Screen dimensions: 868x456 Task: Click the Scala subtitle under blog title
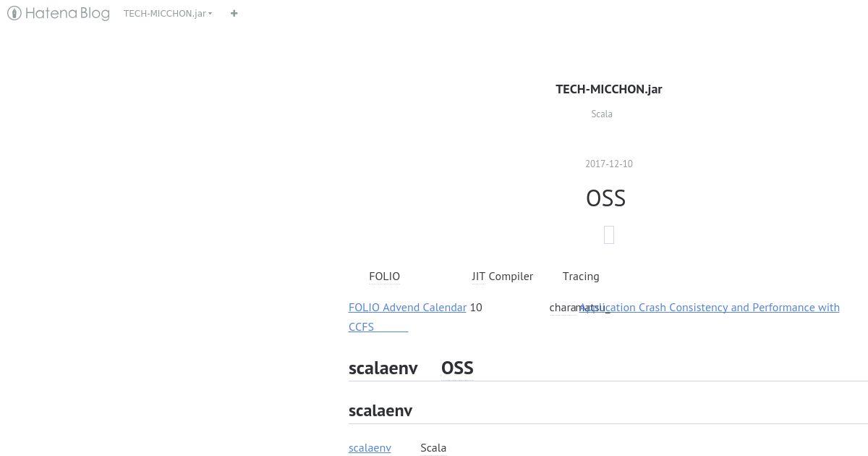coord(602,114)
